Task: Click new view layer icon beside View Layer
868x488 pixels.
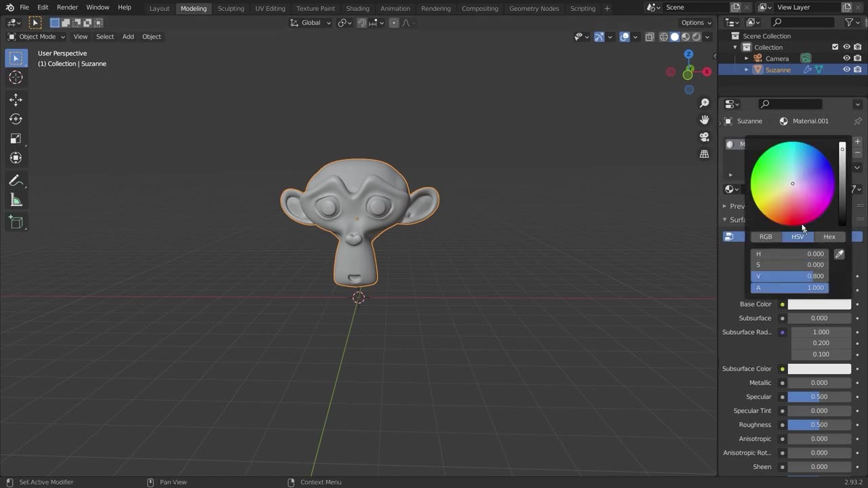Action: pyautogui.click(x=846, y=7)
